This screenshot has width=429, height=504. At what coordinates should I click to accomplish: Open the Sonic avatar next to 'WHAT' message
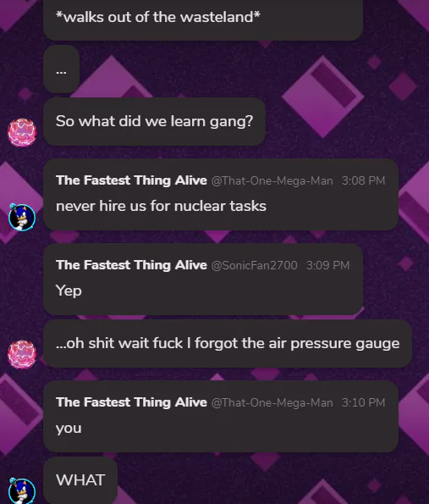22,490
